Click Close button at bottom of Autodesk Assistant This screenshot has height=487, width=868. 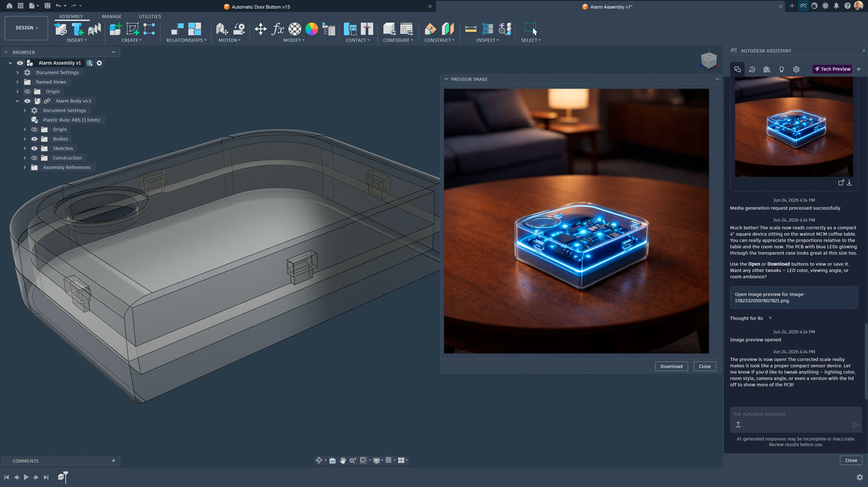click(851, 460)
